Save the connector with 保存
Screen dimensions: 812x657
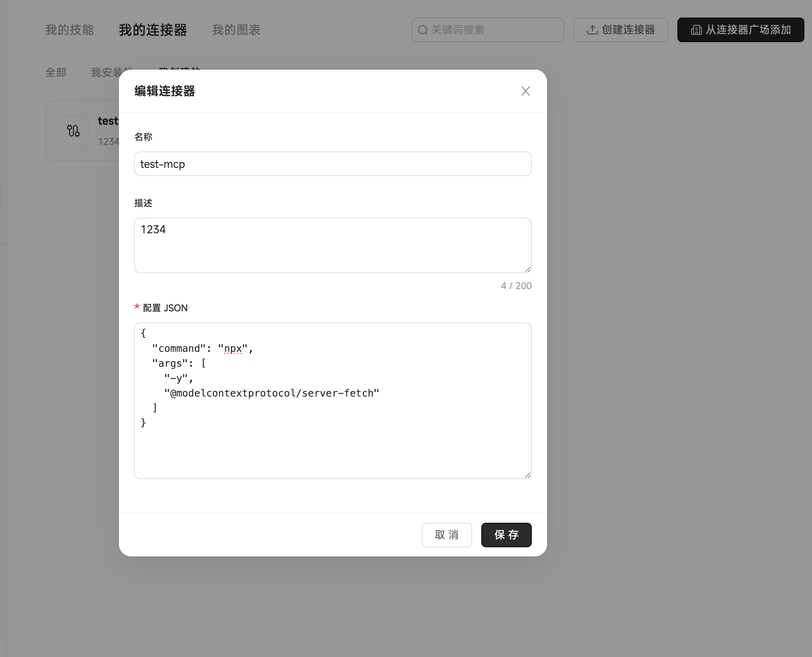click(x=506, y=535)
